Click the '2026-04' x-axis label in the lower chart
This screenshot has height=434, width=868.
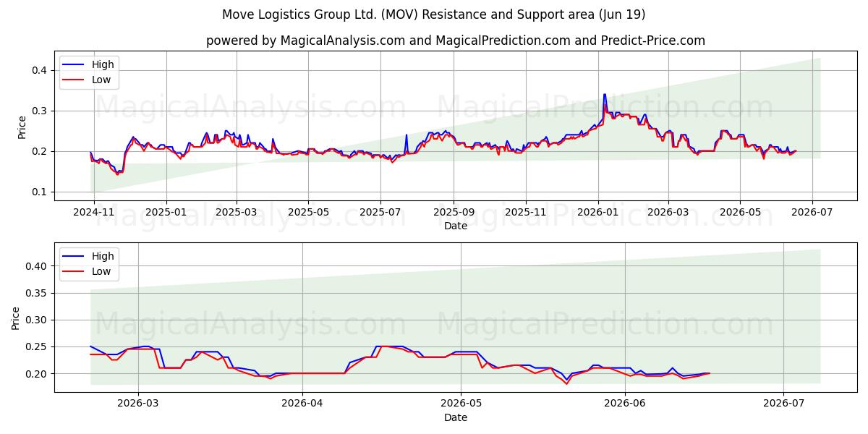pyautogui.click(x=302, y=405)
